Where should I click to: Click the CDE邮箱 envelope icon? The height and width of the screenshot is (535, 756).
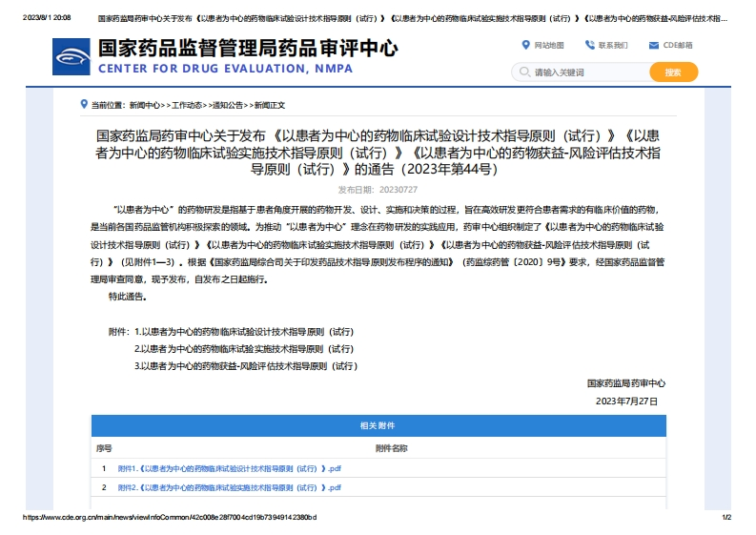(653, 45)
